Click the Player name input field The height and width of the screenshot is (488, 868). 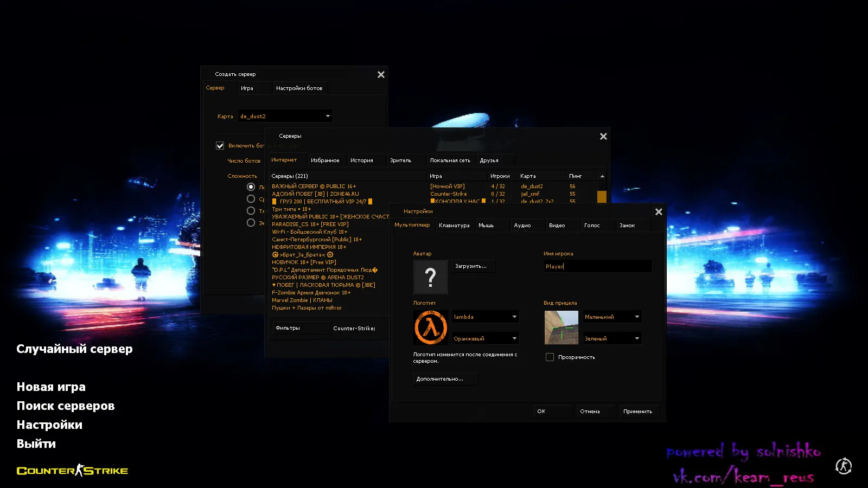point(597,266)
